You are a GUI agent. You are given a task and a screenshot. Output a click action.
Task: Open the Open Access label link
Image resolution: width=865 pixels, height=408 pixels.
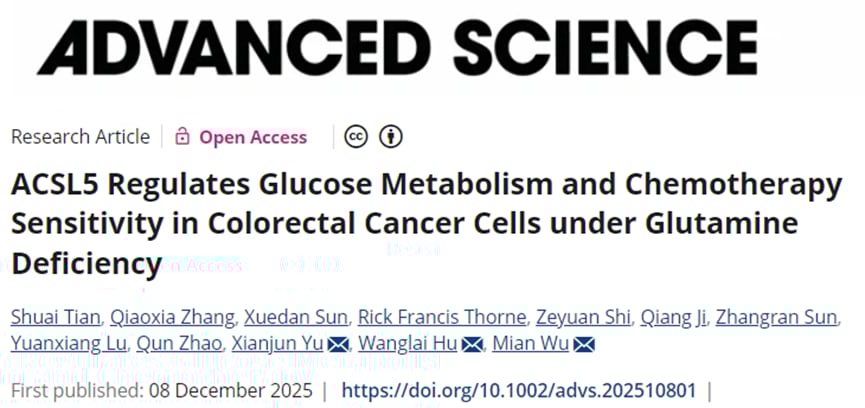(253, 137)
